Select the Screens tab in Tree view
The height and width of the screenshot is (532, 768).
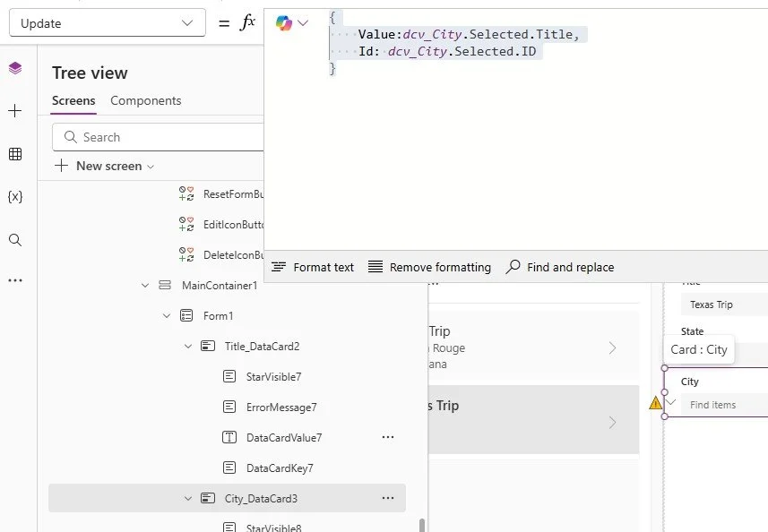coord(73,101)
